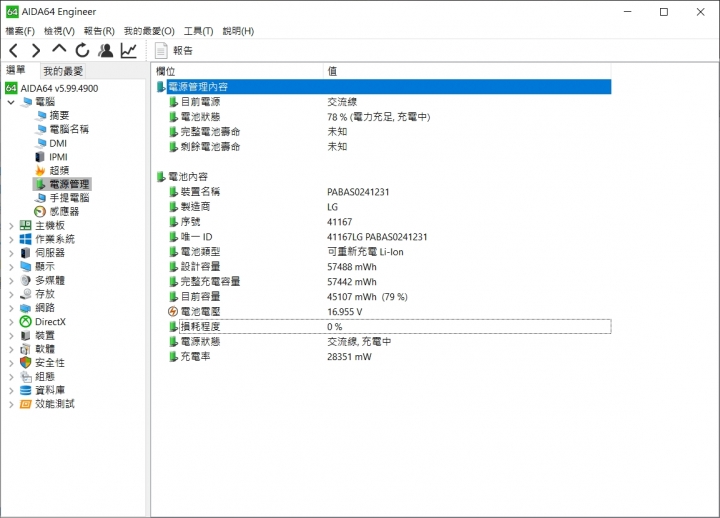Viewport: 720px width, 518px height.
Task: Expand the 多媒體 tree node
Action: [x=11, y=281]
